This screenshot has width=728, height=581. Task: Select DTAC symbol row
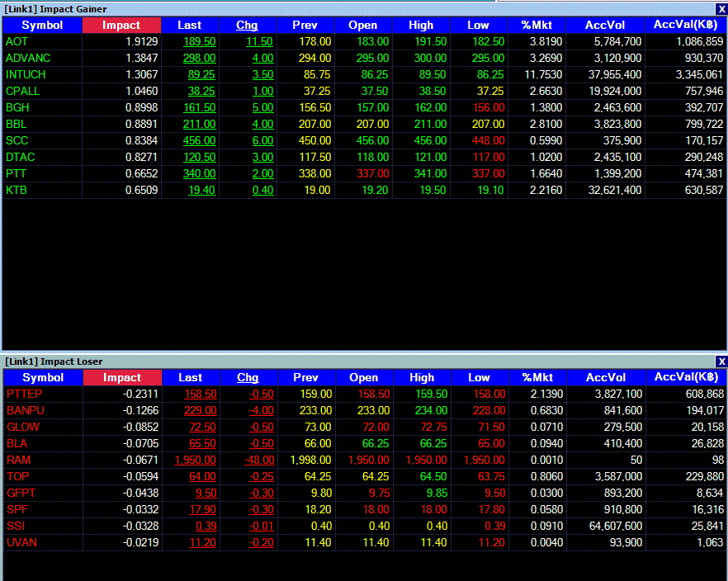coord(21,157)
